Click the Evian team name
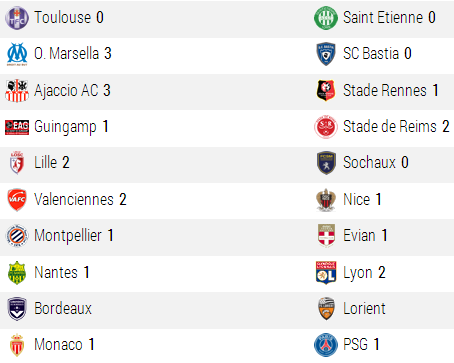The width and height of the screenshot is (454, 363). [x=359, y=236]
